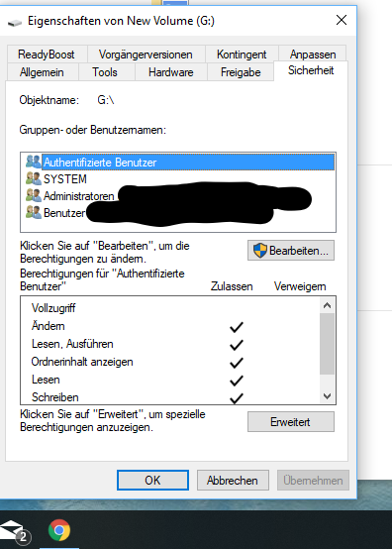392x549 pixels.
Task: Click the Verweigern column header
Action: [300, 286]
